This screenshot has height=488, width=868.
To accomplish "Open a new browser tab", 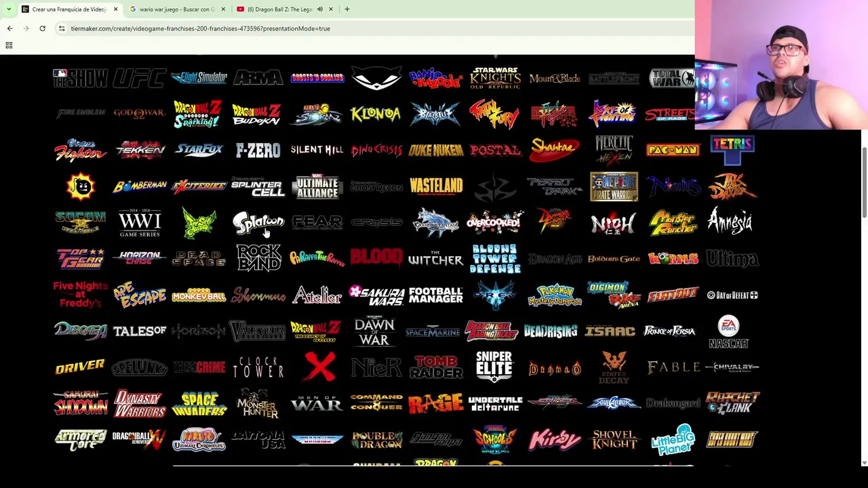I will pyautogui.click(x=347, y=9).
